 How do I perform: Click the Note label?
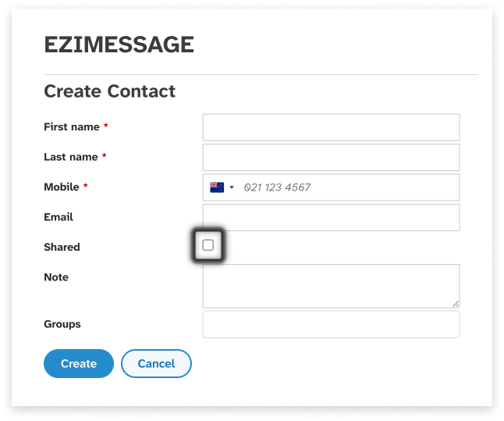click(56, 277)
